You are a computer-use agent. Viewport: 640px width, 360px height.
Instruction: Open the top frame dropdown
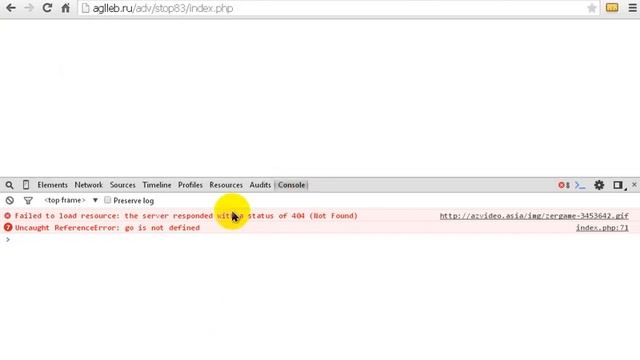tap(71, 200)
